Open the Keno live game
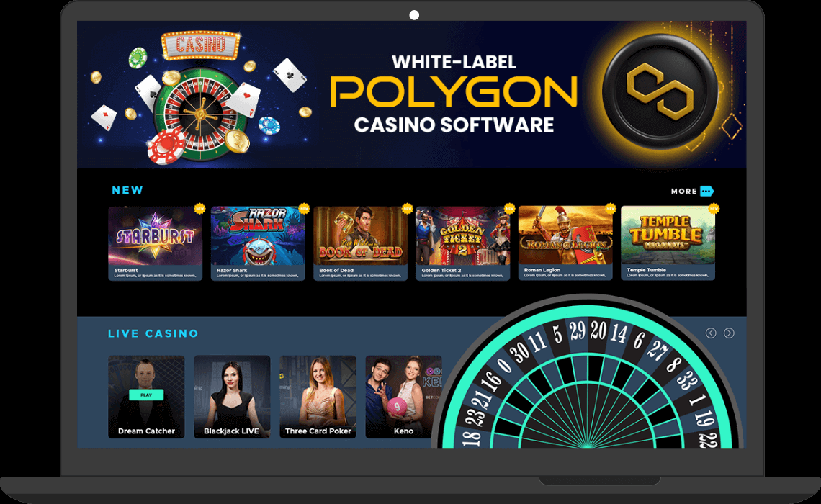821x504 pixels. [x=403, y=397]
